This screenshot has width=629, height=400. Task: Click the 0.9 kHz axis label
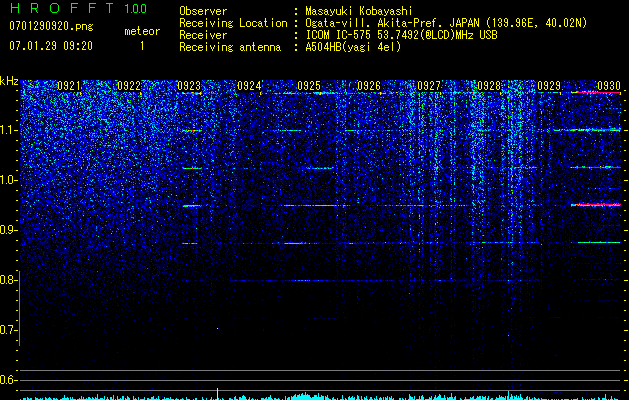pos(9,230)
